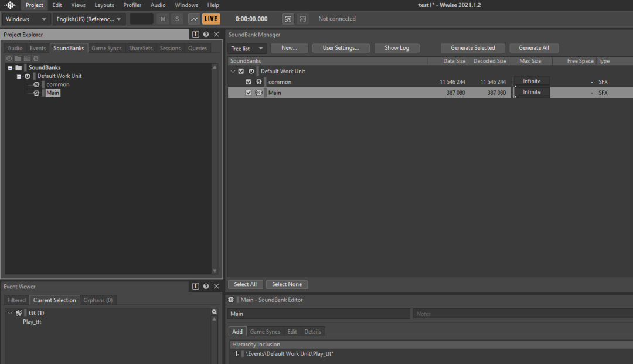633x364 pixels.
Task: Click the Event Viewer pin number icon
Action: (x=196, y=287)
